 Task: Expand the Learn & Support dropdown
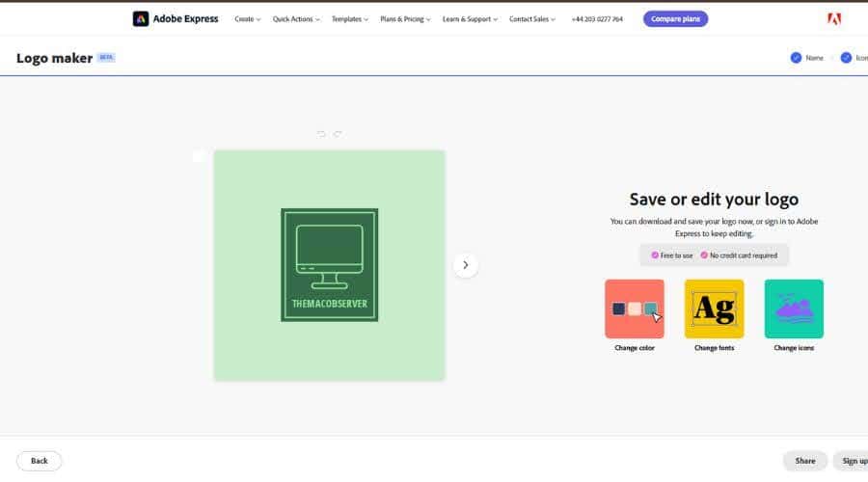coord(470,19)
